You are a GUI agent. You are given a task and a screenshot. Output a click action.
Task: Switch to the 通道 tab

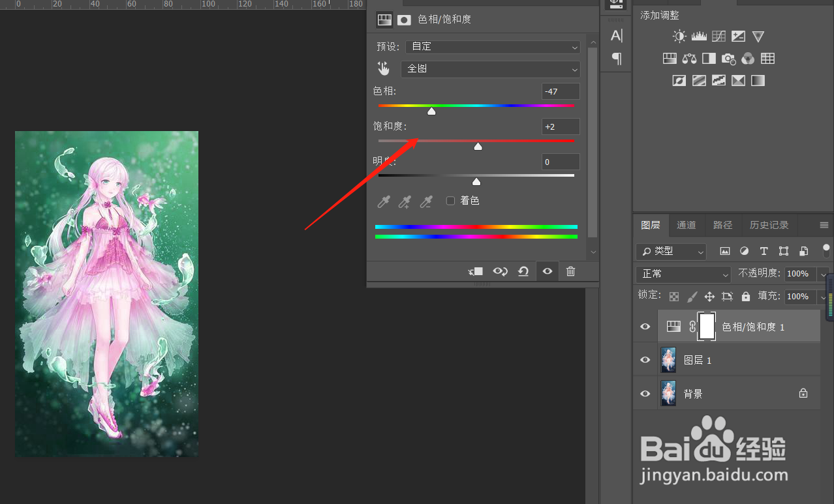(686, 225)
